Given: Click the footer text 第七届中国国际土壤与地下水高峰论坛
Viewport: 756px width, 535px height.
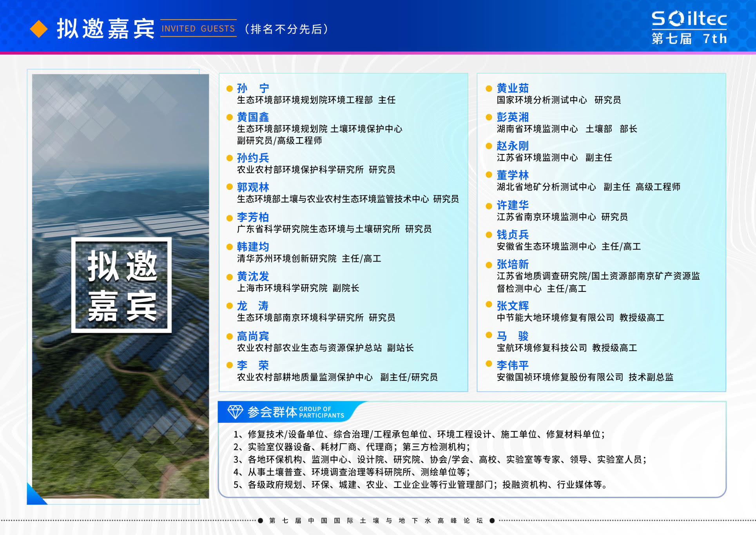Looking at the screenshot, I should (375, 520).
